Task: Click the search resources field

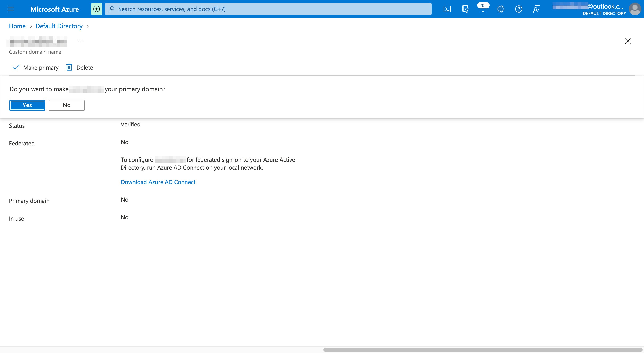Action: [x=267, y=9]
